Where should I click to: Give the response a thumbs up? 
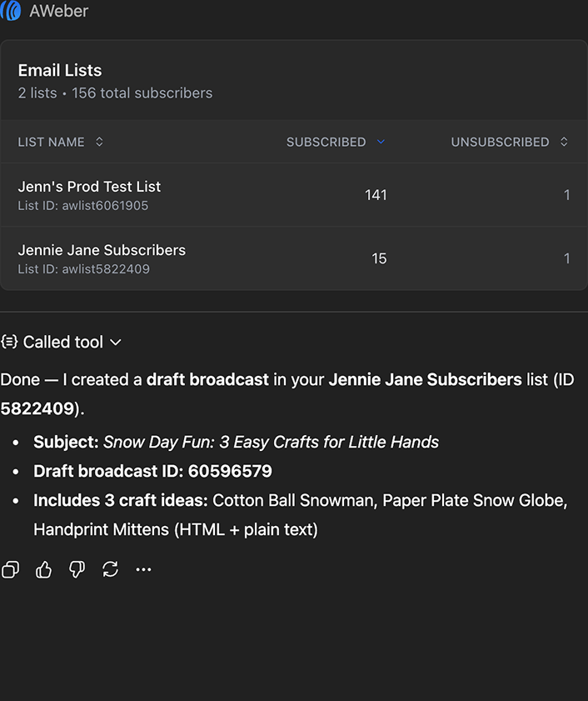pyautogui.click(x=43, y=569)
